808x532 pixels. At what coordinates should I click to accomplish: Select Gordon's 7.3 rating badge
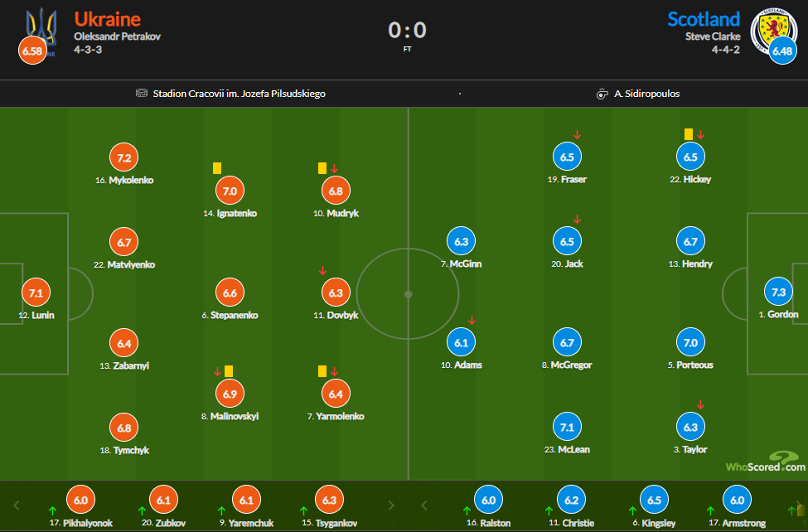778,293
